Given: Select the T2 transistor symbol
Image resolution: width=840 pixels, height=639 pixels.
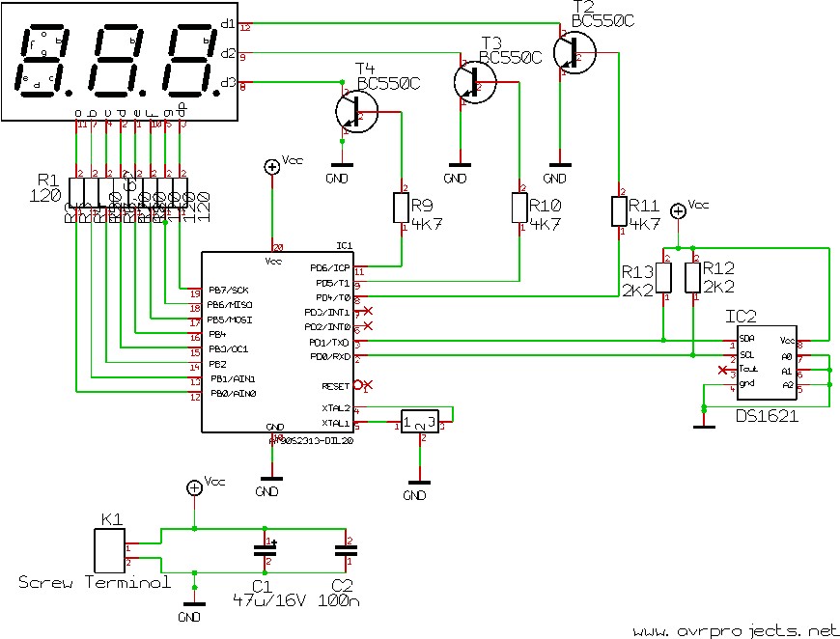Looking at the screenshot, I should tap(574, 52).
